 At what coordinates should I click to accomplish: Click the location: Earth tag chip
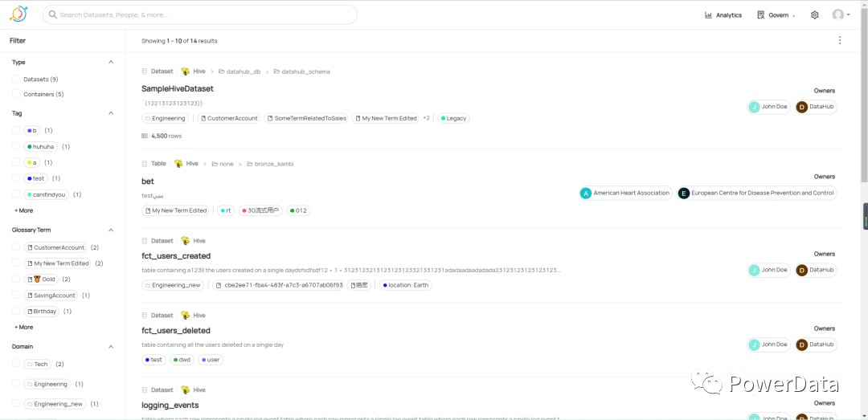click(405, 286)
